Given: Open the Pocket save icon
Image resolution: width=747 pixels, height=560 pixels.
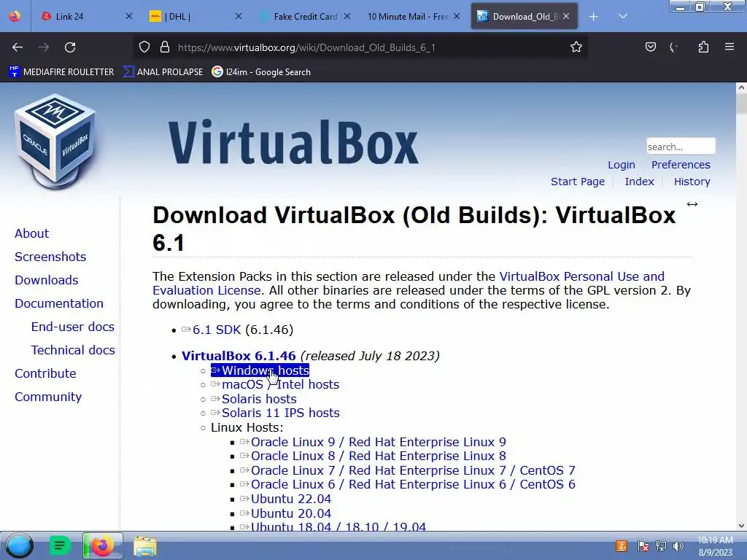Looking at the screenshot, I should (x=650, y=47).
